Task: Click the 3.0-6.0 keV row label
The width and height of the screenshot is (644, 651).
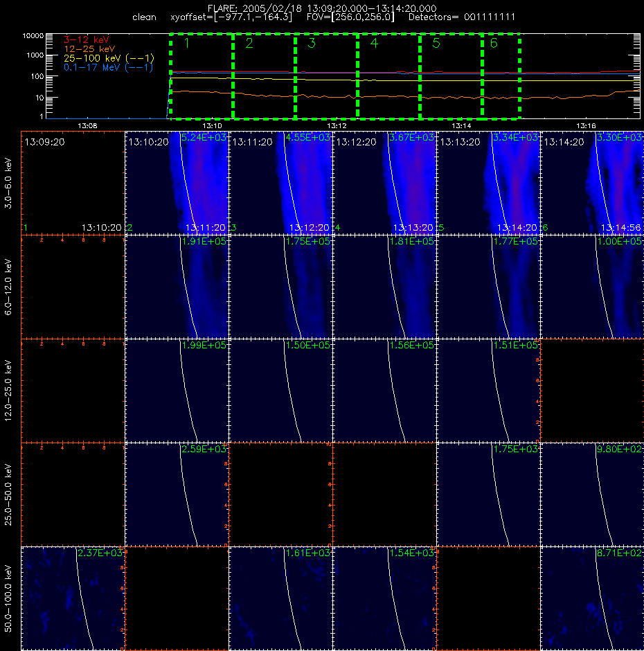Action: point(8,183)
